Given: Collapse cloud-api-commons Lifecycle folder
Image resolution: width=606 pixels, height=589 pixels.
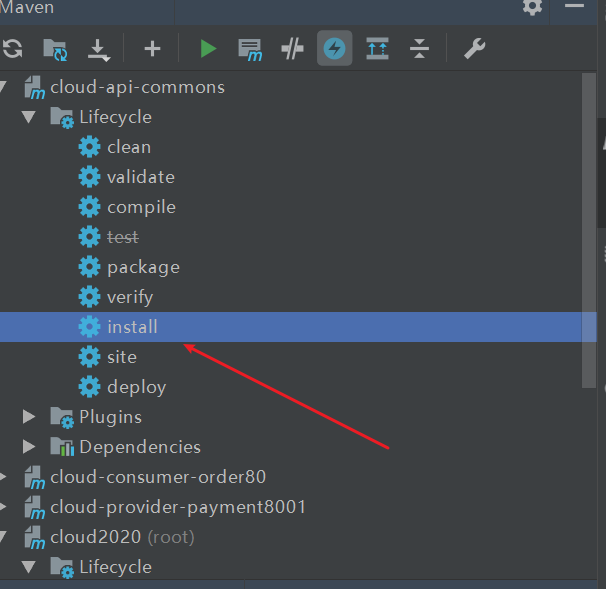Looking at the screenshot, I should (29, 117).
